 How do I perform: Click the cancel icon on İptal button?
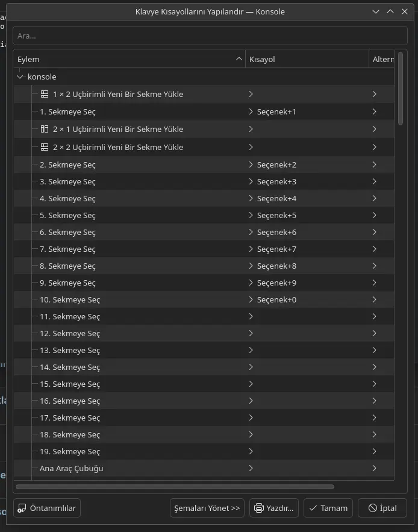(373, 508)
